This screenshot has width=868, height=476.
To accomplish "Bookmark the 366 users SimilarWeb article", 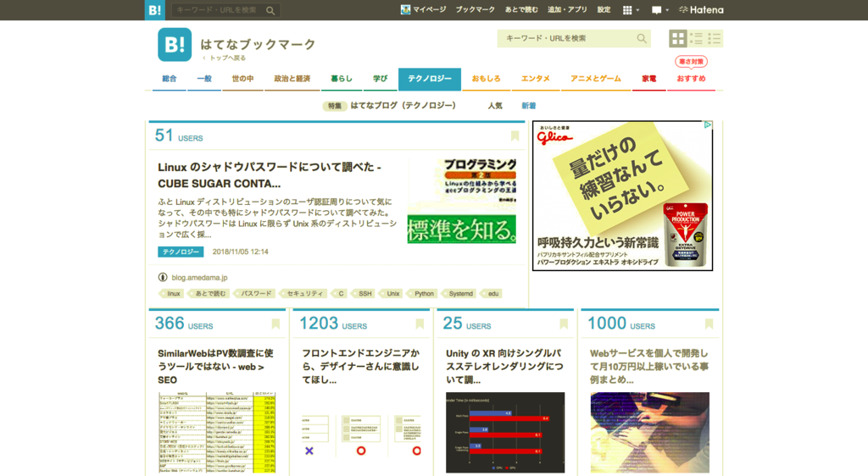I will pyautogui.click(x=275, y=324).
